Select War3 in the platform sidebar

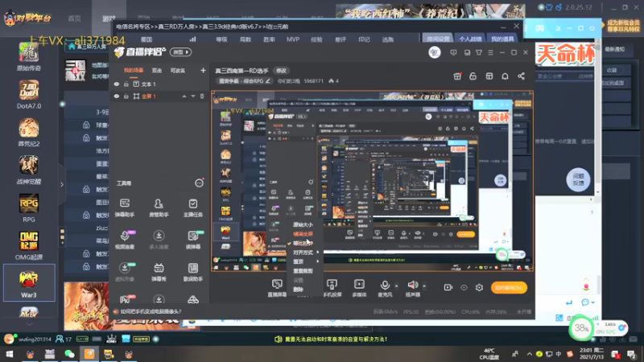pyautogui.click(x=29, y=283)
